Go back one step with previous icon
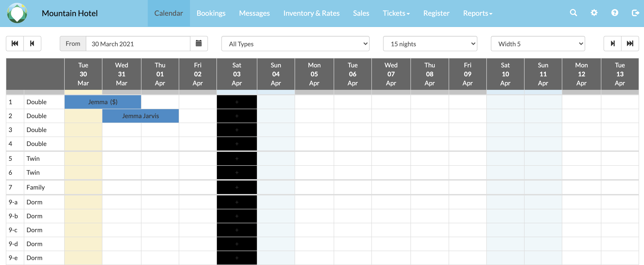 (x=32, y=44)
